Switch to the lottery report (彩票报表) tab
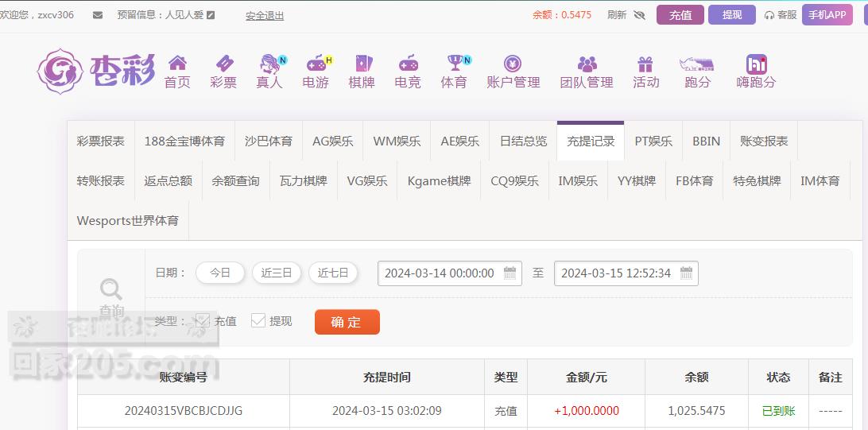Image resolution: width=868 pixels, height=430 pixels. click(x=101, y=141)
